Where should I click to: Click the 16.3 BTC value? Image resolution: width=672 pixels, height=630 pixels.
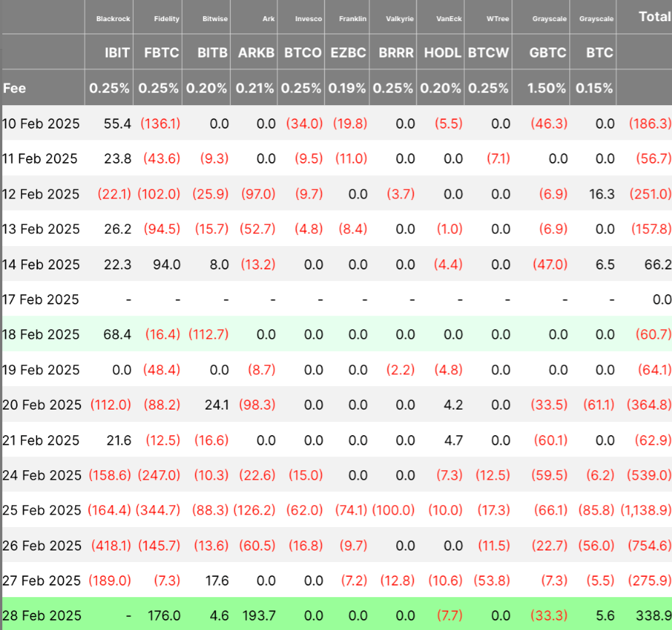pos(602,194)
